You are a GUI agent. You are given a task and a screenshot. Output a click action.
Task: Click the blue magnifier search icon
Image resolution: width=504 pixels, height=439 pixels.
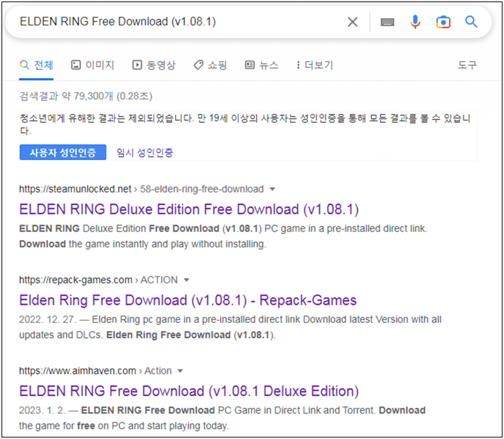[x=471, y=22]
